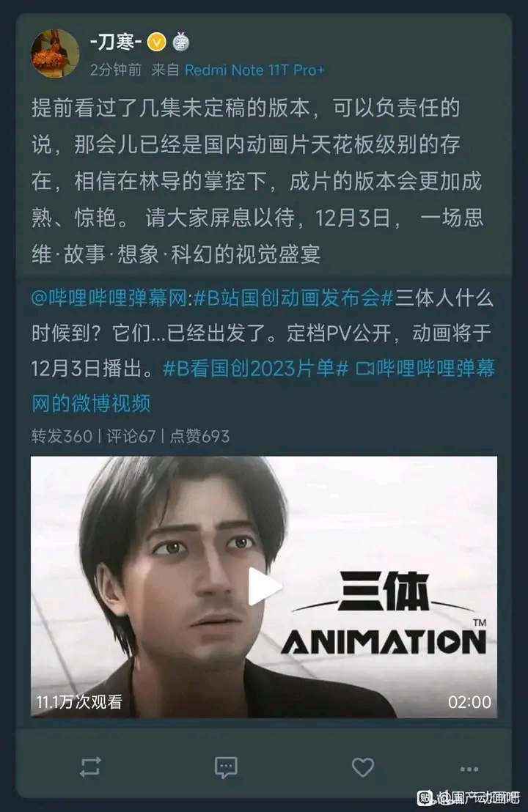Image resolution: width=528 pixels, height=812 pixels.
Task: Tap the 02:00 video duration label
Action: pyautogui.click(x=469, y=701)
